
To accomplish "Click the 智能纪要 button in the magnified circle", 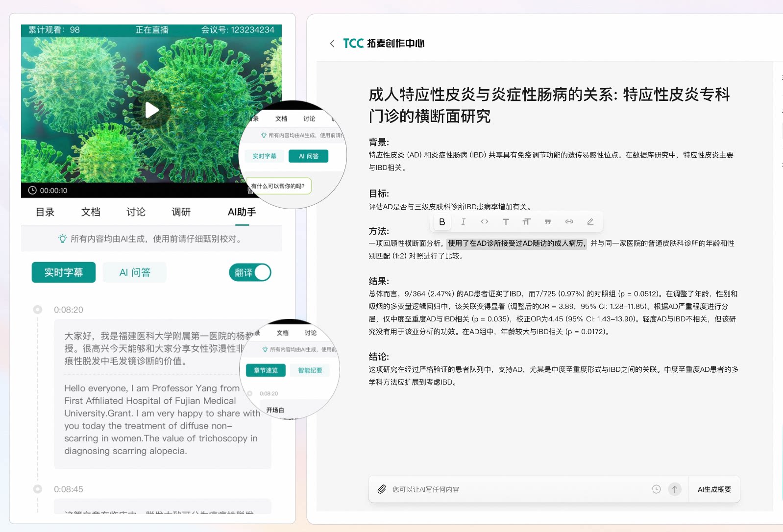I will coord(310,370).
